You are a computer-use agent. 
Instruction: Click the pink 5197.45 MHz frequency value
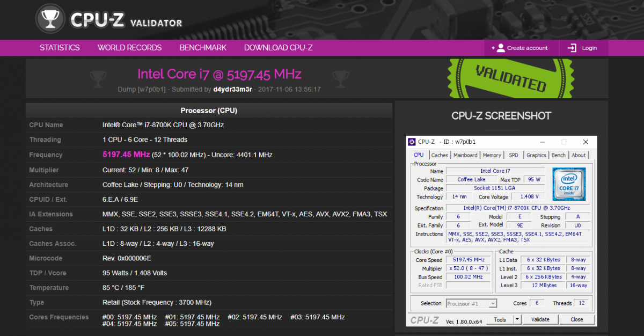[x=126, y=155]
